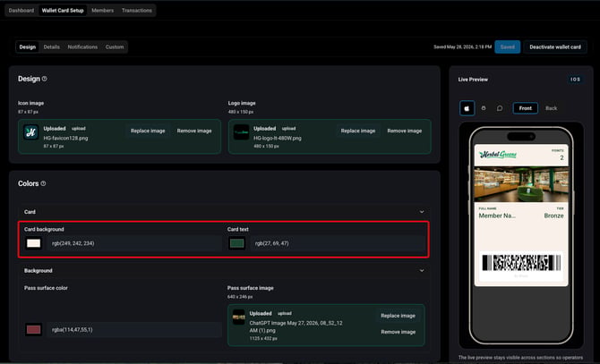Viewport: 600px width, 364px height.
Task: Select the Apple iOS preview icon
Action: tap(467, 108)
